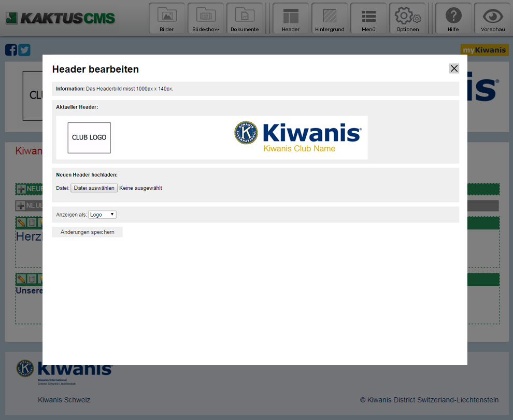Open Optionen gear settings

click(x=408, y=19)
